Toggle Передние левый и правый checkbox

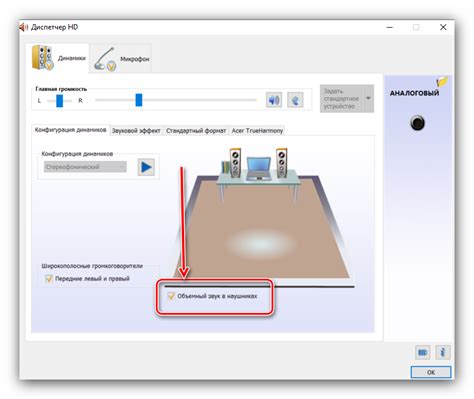49,278
